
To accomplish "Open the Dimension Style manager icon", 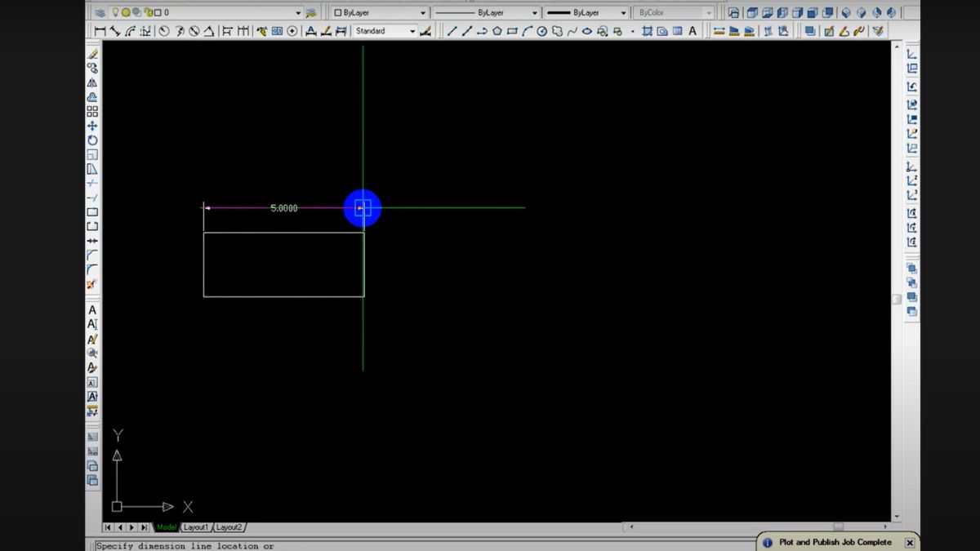I will click(x=425, y=31).
